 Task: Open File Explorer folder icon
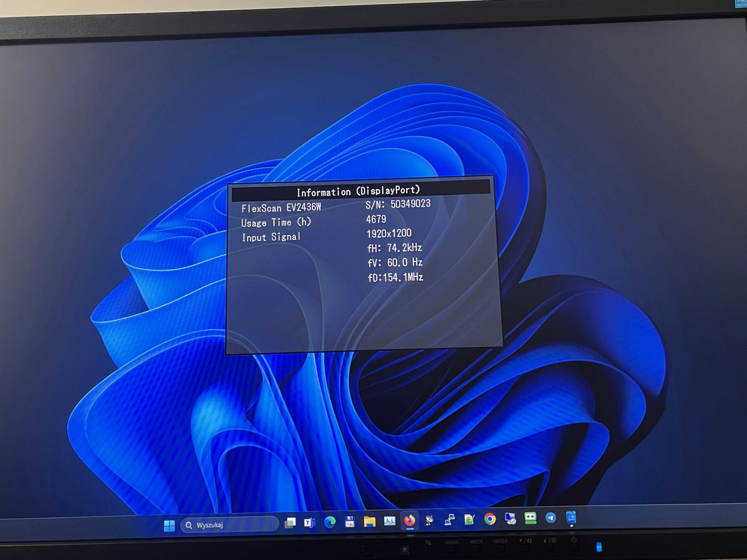point(369,521)
